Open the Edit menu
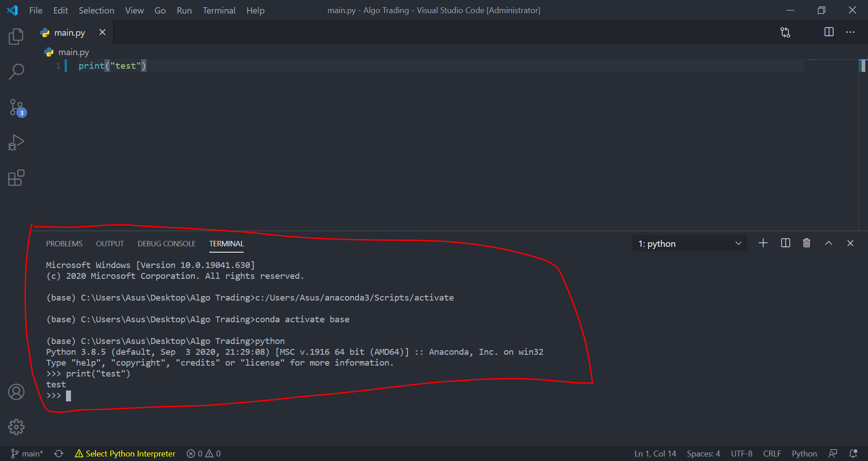 [x=61, y=10]
